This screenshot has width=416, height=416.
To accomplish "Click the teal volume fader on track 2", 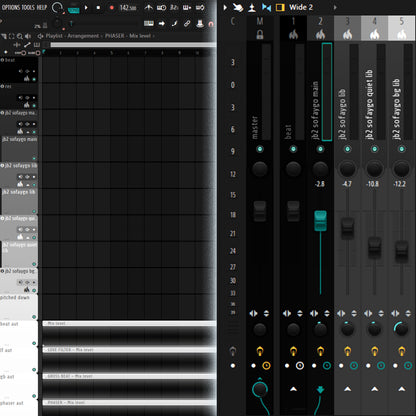I will click(x=320, y=221).
